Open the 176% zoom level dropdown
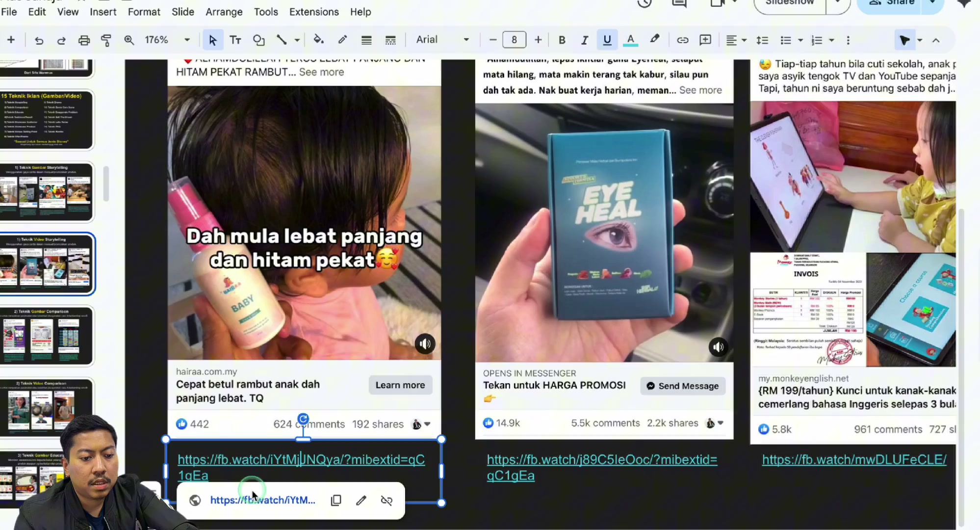 (x=167, y=40)
